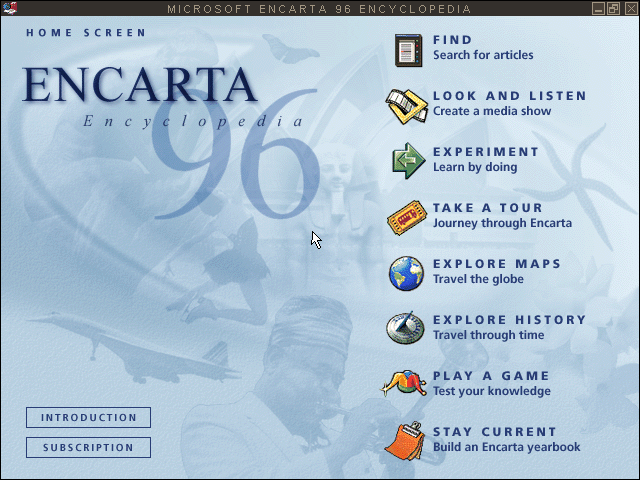The width and height of the screenshot is (640, 480).
Task: Click the 'Build an Encarta yearbook' text
Action: pos(507,447)
